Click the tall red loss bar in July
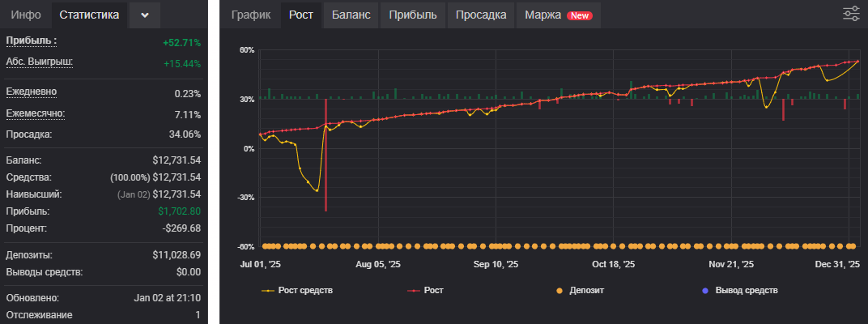Screen dimensions: 868x324 tap(325, 155)
